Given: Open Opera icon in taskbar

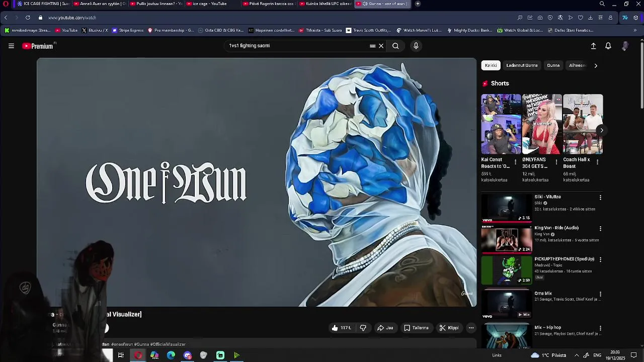Looking at the screenshot, I should point(138,355).
